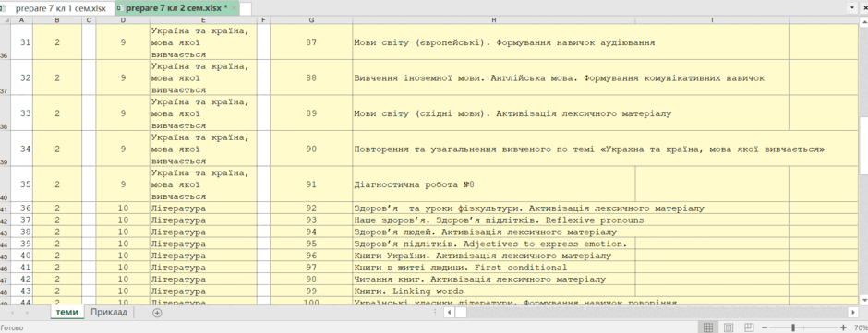Click the Select All corner triangle

(x=6, y=20)
